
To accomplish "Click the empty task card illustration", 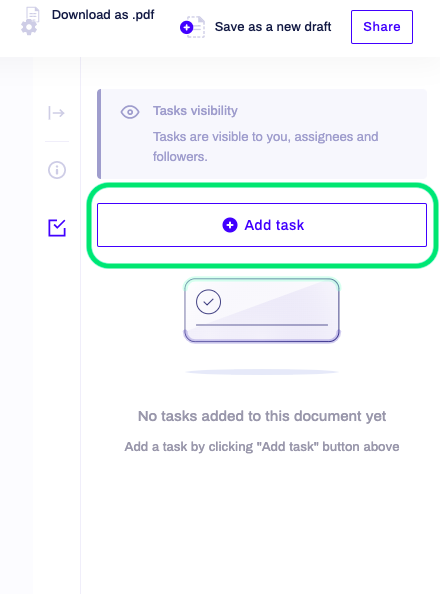I will (262, 310).
